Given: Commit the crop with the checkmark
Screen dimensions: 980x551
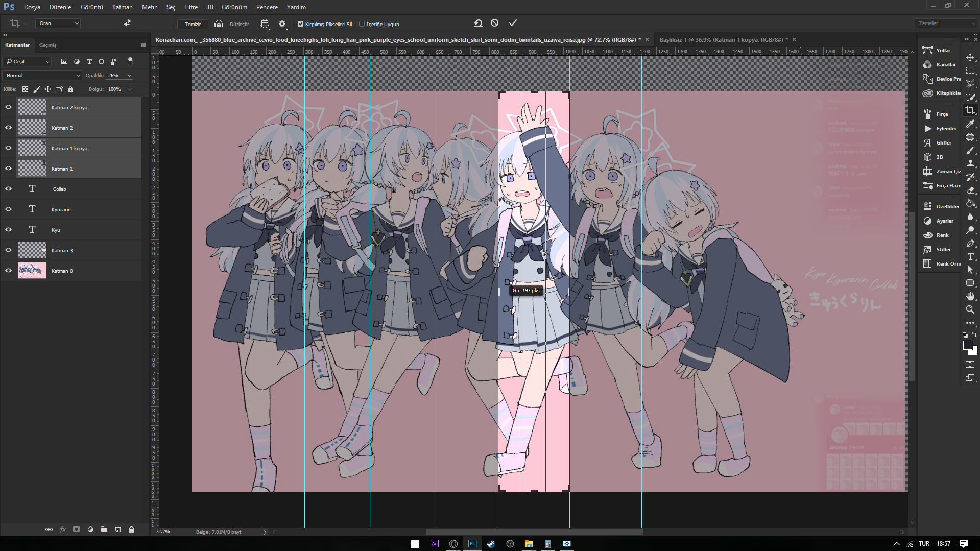Looking at the screenshot, I should pos(513,23).
